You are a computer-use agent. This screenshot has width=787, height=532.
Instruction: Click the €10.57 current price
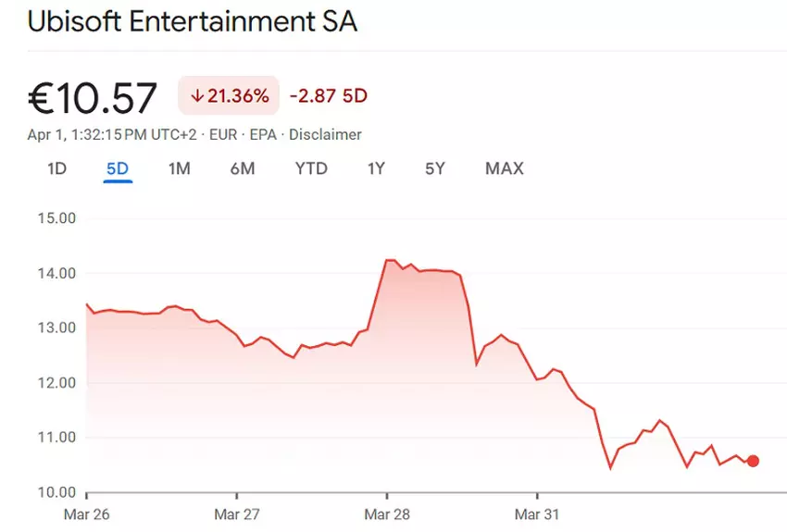[x=93, y=97]
